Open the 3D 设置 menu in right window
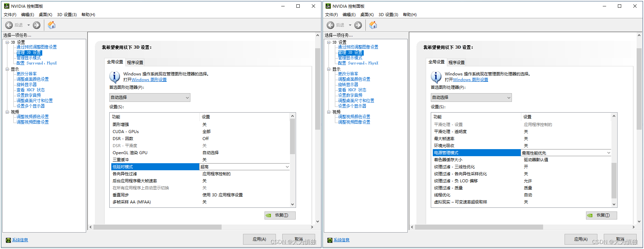 point(388,15)
